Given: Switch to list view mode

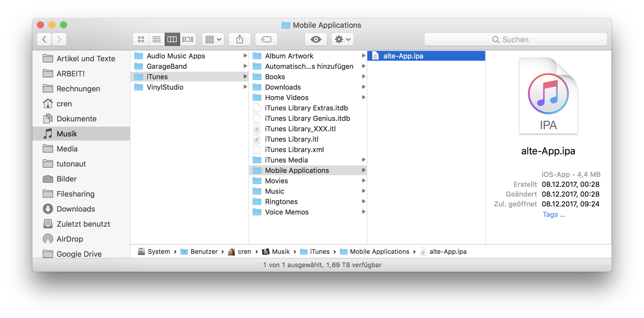Looking at the screenshot, I should click(157, 39).
